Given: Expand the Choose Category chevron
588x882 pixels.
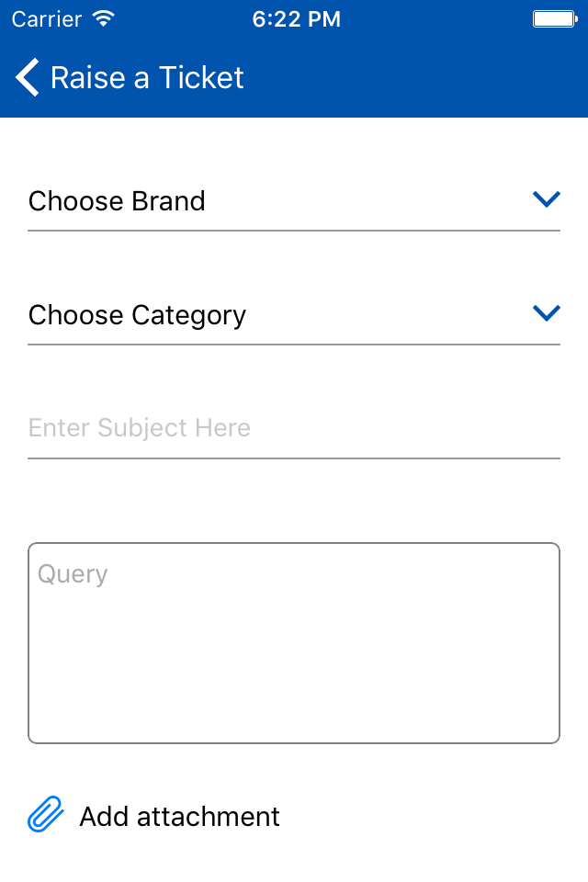Looking at the screenshot, I should 547,312.
